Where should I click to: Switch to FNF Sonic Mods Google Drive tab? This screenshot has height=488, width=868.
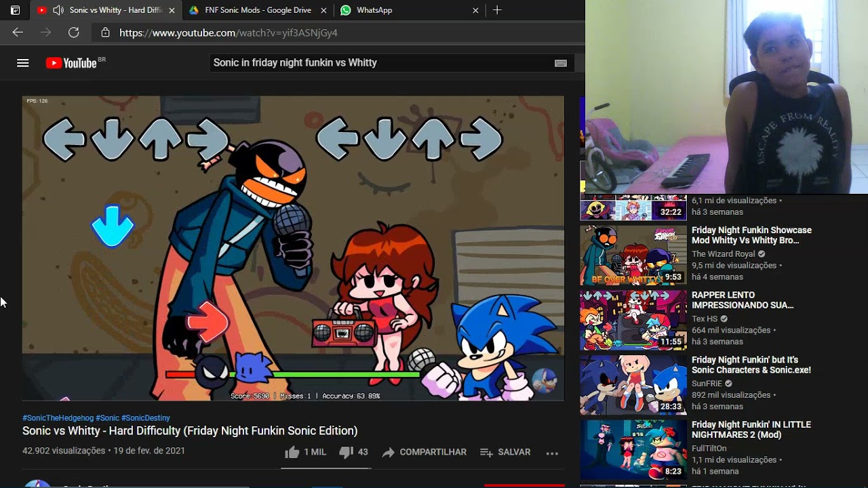point(258,10)
